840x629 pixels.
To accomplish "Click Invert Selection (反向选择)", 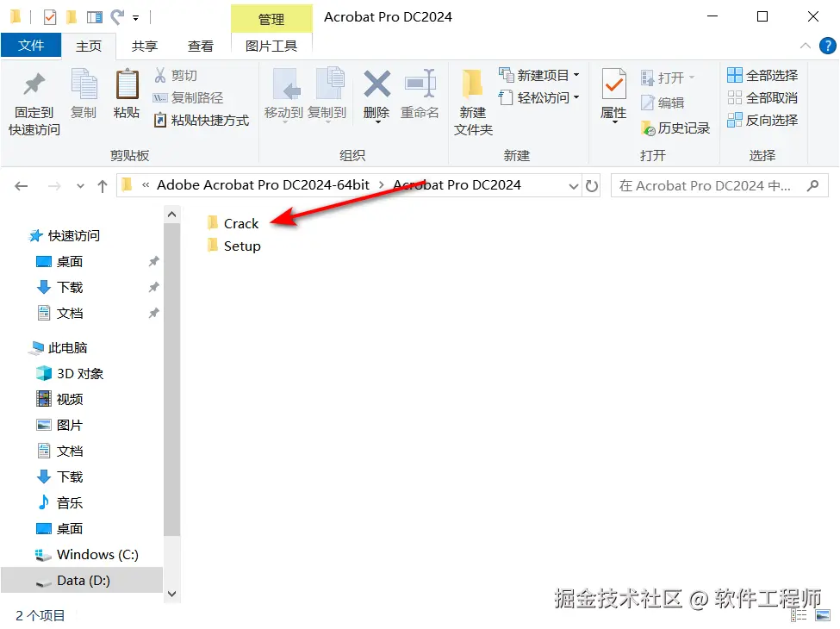I will point(762,120).
